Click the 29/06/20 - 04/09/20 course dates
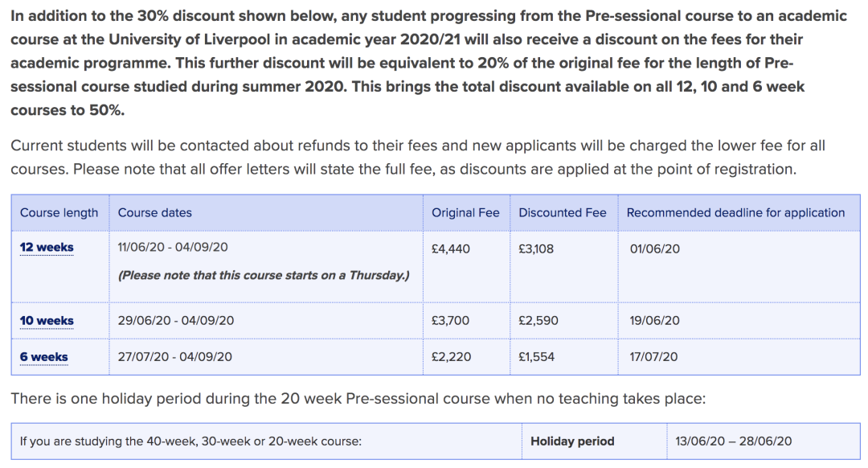868x468 pixels. [x=176, y=321]
